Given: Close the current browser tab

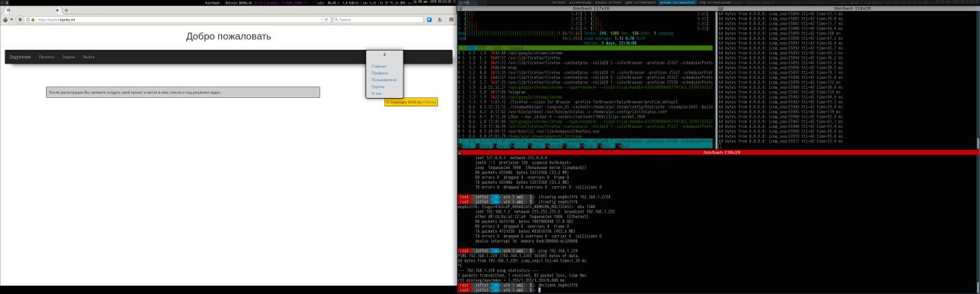Looking at the screenshot, I should pos(57,10).
